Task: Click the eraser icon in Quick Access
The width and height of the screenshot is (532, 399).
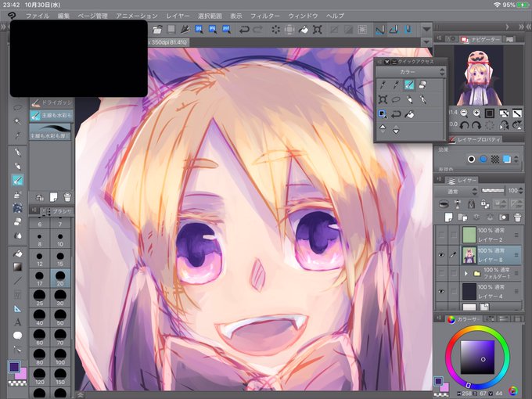Action: coord(422,84)
